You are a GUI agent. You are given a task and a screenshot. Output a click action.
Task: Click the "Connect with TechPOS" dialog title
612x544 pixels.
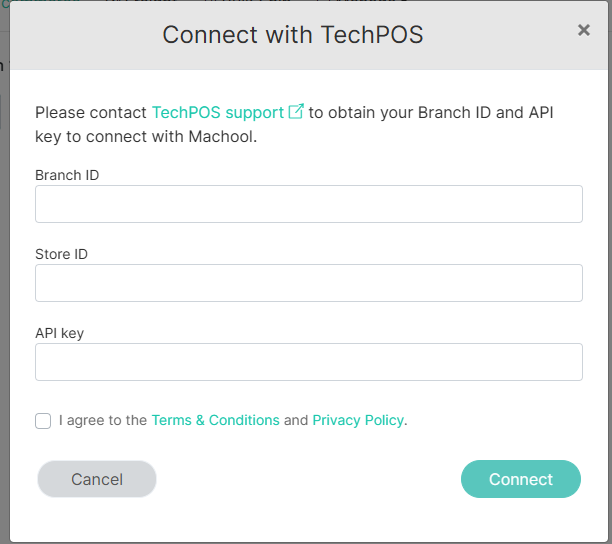(292, 35)
